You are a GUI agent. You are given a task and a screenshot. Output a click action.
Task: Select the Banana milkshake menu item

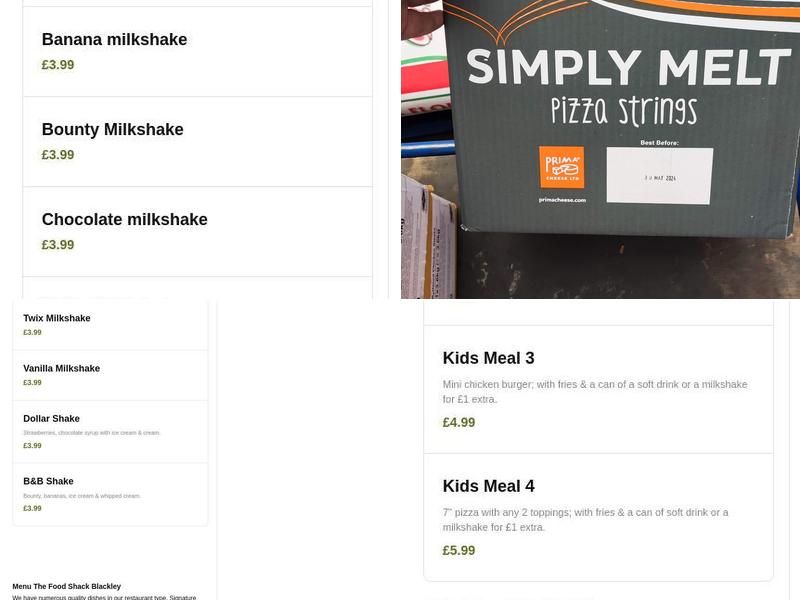[113, 39]
